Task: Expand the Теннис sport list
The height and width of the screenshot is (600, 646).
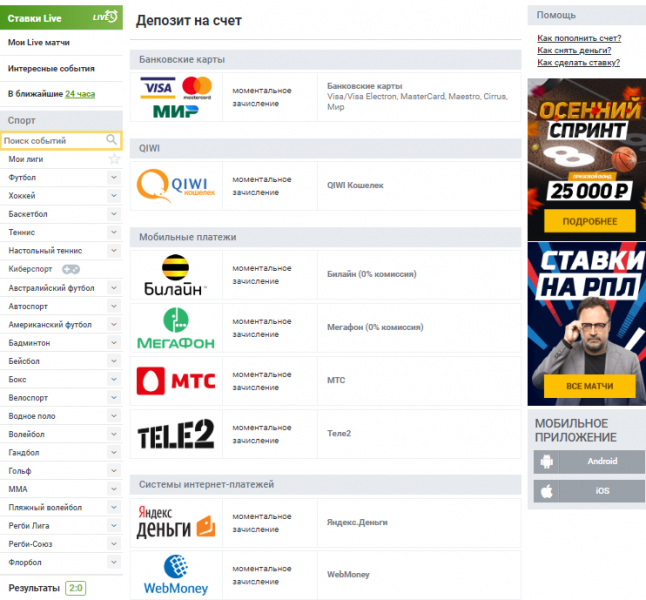Action: click(x=114, y=232)
